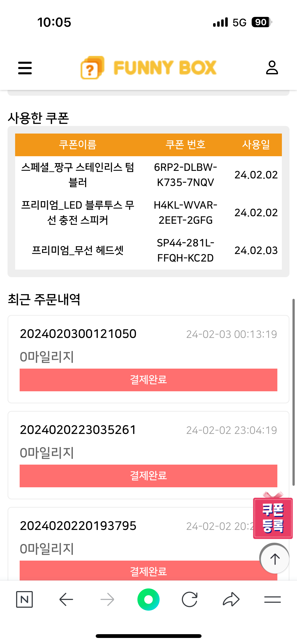Viewport: 297px width, 644px height.
Task: Go back with the browser back arrow
Action: click(x=66, y=599)
